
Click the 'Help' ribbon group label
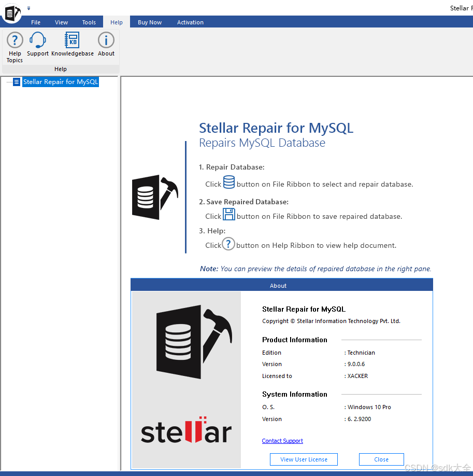(61, 69)
